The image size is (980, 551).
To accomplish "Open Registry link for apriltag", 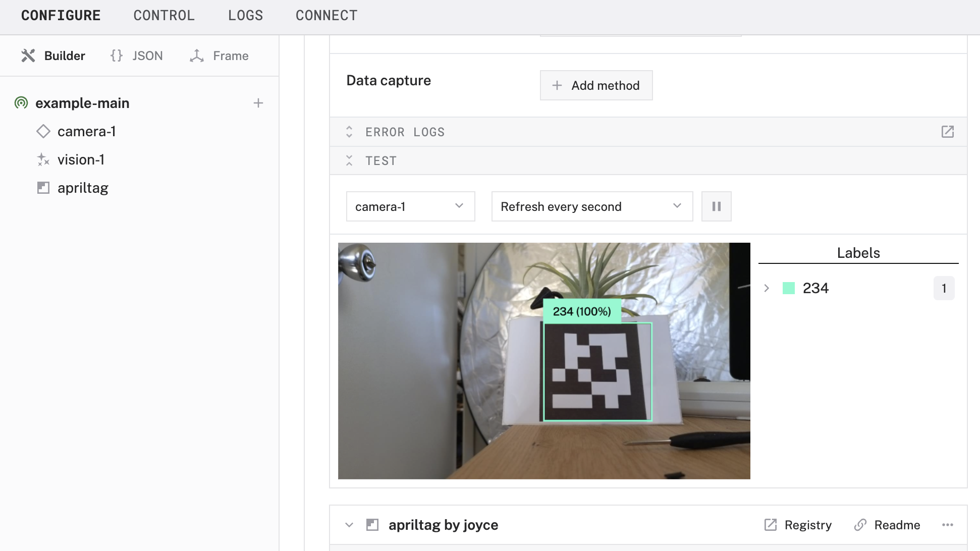I will [x=798, y=525].
